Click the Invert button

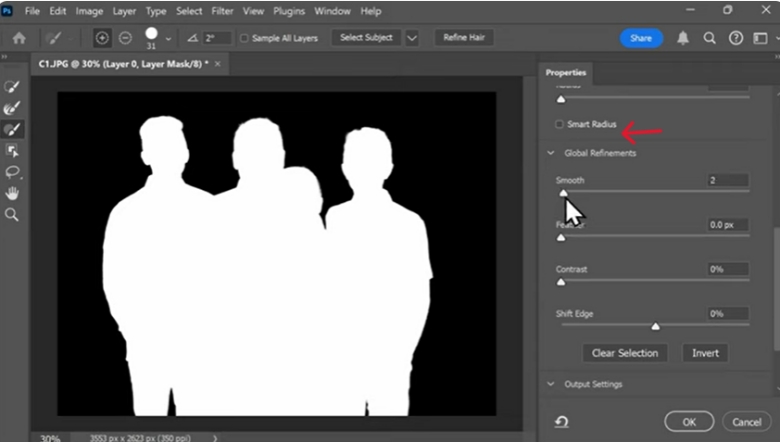click(x=705, y=353)
